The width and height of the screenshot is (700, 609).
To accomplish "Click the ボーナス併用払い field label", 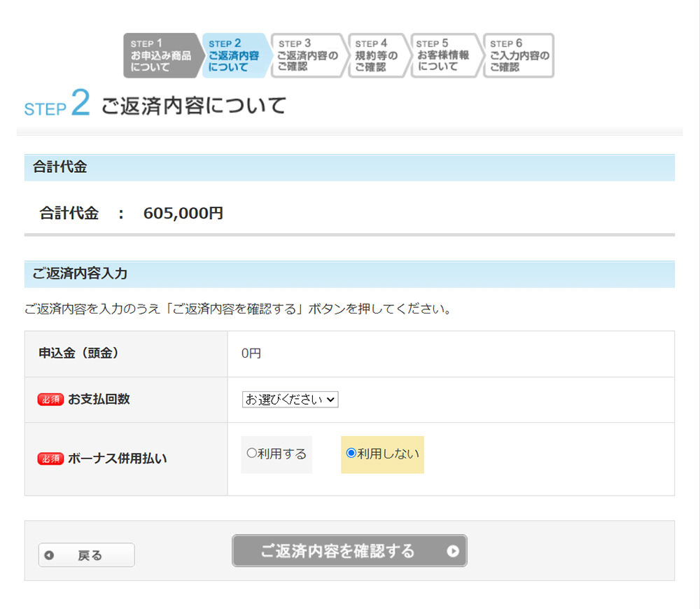I will click(117, 459).
